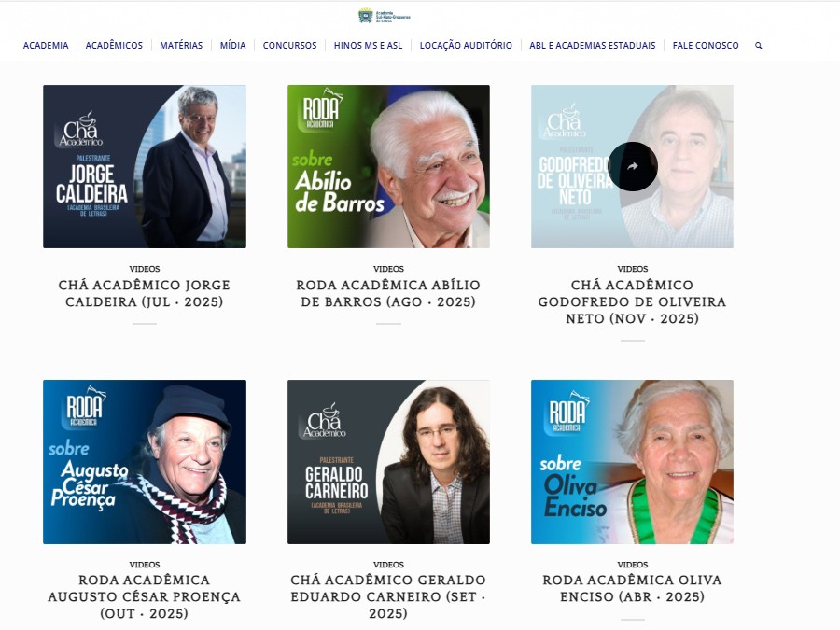The height and width of the screenshot is (630, 840).
Task: Open the Abílio de Barros thumbnail image
Action: coord(388,167)
